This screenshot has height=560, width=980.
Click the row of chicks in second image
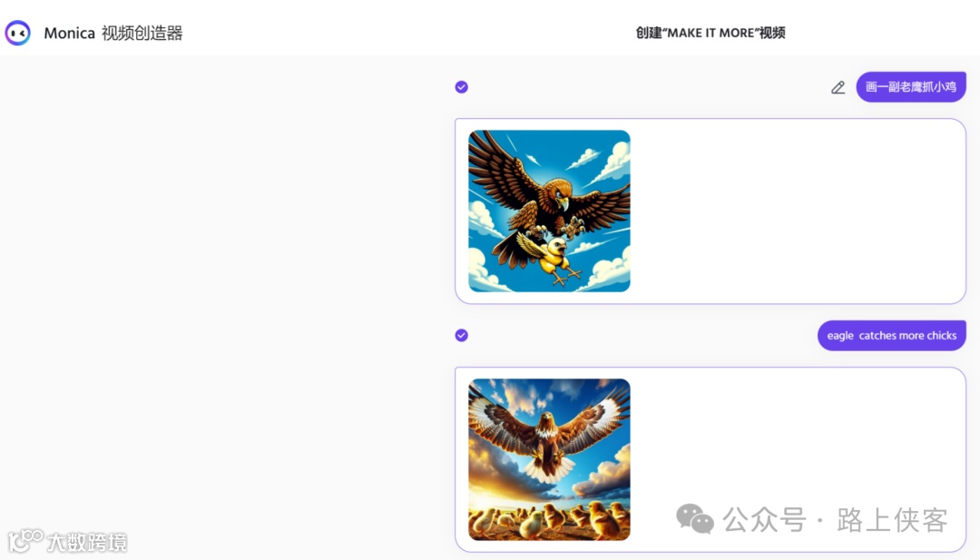[x=549, y=519]
